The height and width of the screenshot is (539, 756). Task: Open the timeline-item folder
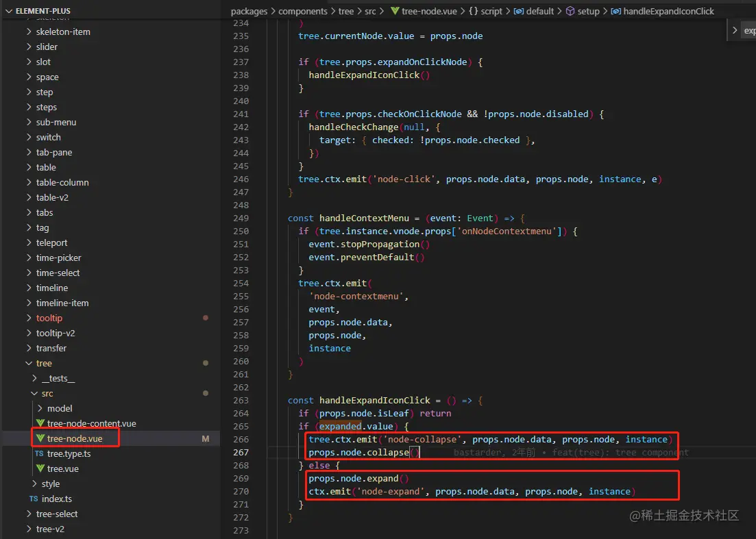62,303
